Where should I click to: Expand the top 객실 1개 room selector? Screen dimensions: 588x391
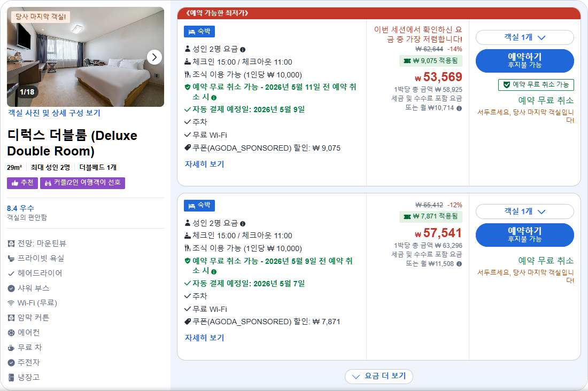pos(525,36)
